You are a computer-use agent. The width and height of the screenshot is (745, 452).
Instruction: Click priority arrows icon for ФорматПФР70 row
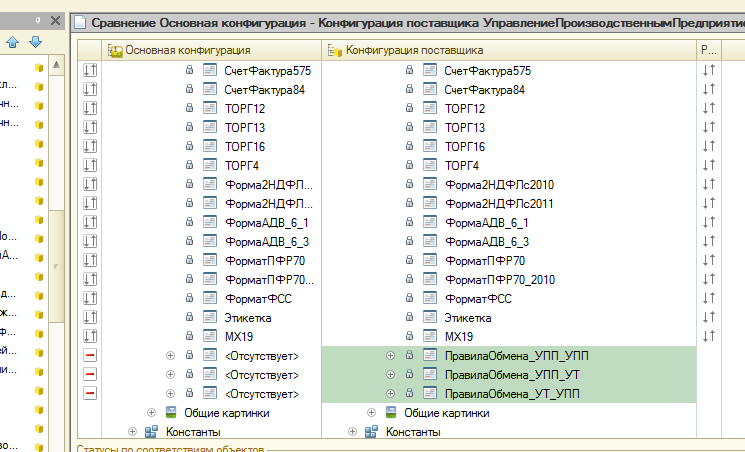709,260
